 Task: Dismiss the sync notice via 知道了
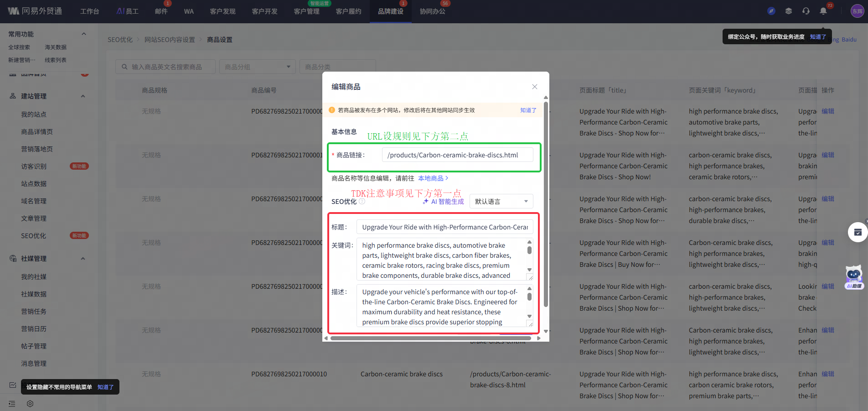(528, 110)
